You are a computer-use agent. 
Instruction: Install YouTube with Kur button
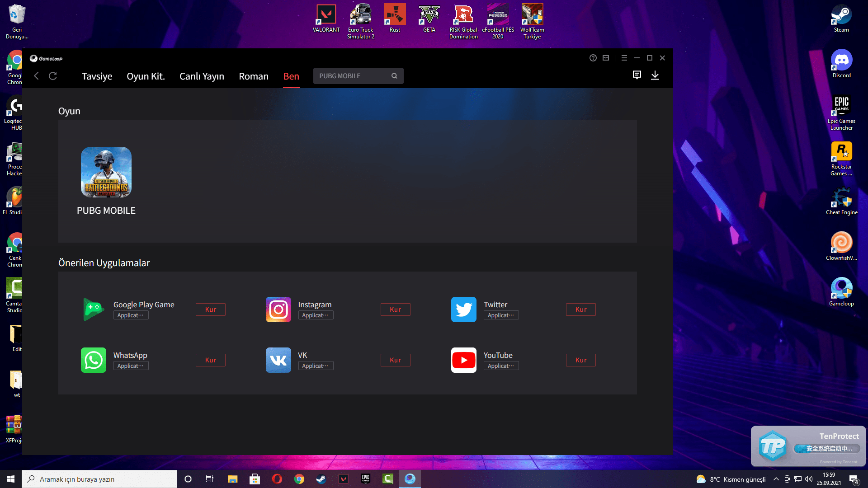pyautogui.click(x=581, y=360)
